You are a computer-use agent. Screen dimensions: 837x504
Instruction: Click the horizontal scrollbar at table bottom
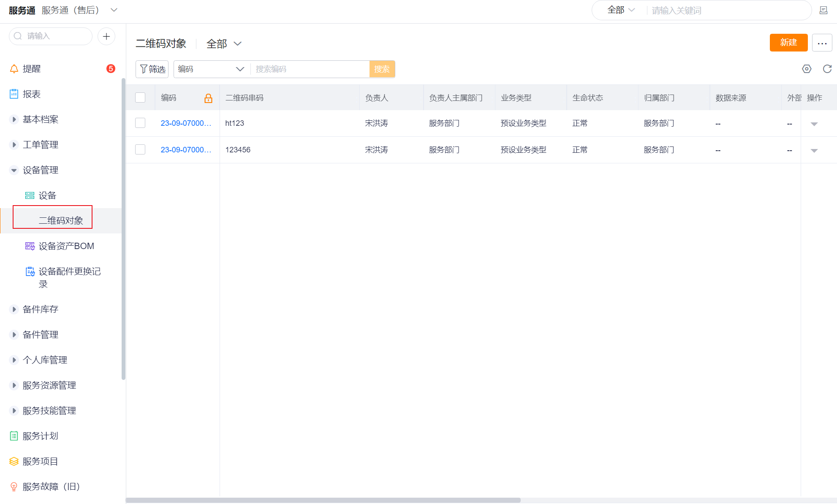pos(323,500)
